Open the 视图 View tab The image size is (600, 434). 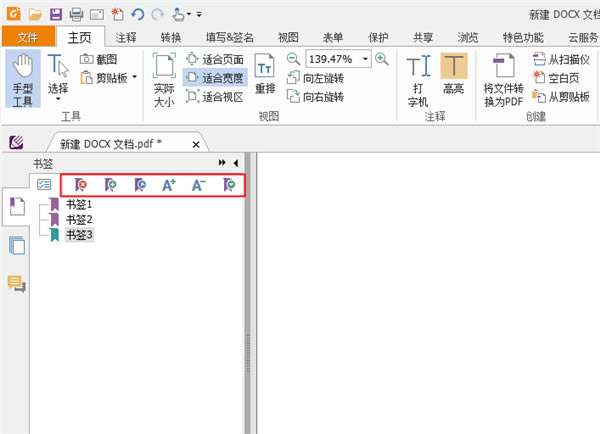[288, 37]
